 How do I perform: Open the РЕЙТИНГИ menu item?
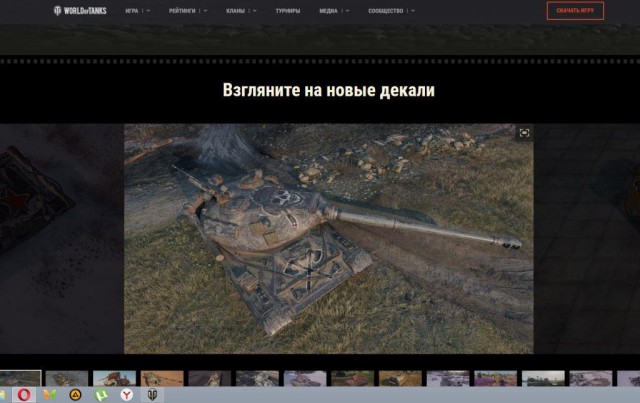pos(182,11)
